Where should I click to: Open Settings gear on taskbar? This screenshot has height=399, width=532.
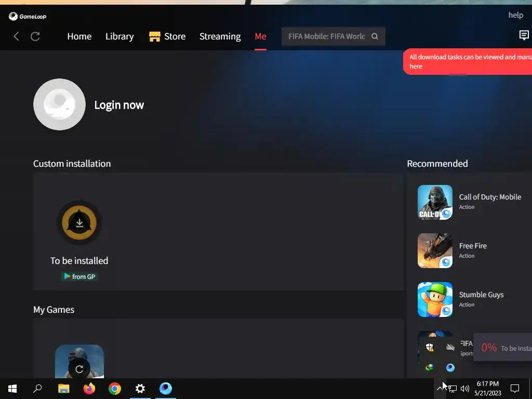[x=140, y=389]
